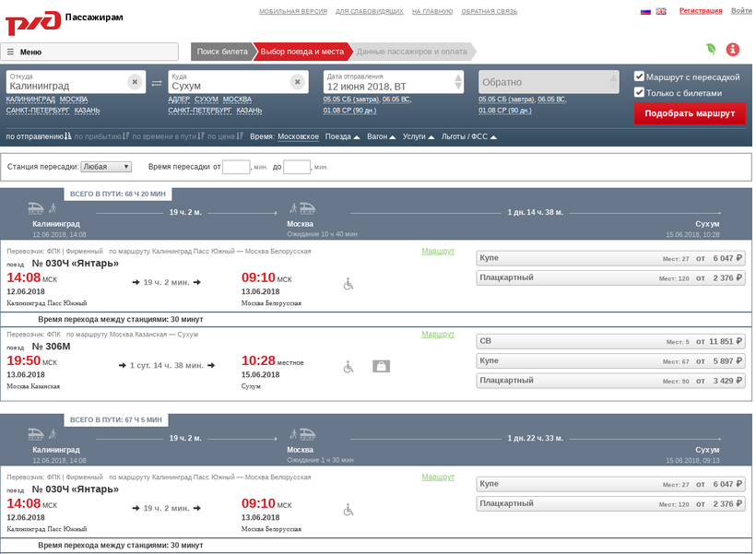Expand the Поезда filter
This screenshot has height=554, width=756.
pos(343,136)
